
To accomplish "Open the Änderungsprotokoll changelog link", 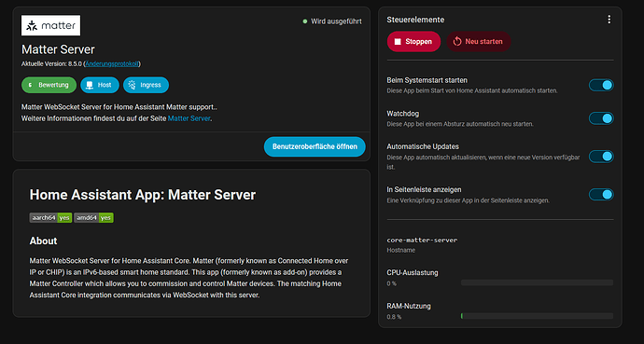I will 112,63.
